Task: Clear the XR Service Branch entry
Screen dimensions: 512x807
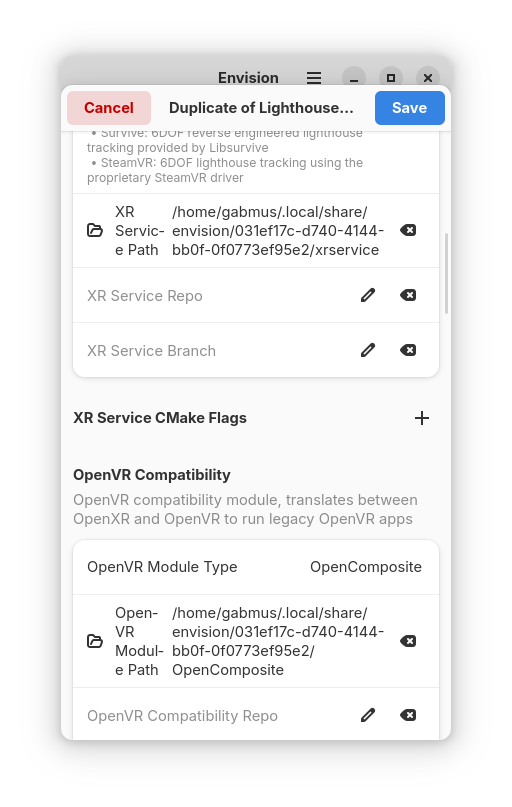Action: coord(408,350)
